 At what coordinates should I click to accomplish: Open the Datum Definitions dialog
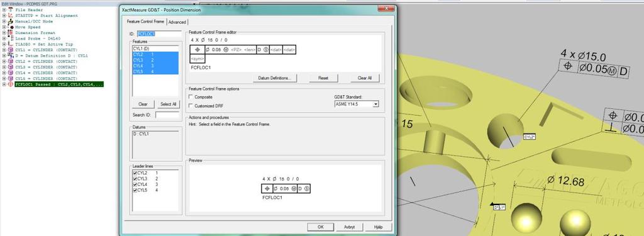click(274, 77)
